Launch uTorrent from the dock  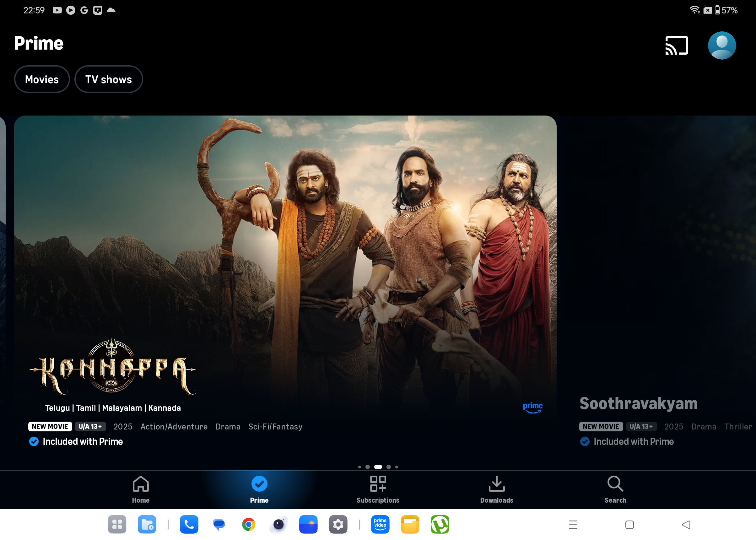coord(440,524)
